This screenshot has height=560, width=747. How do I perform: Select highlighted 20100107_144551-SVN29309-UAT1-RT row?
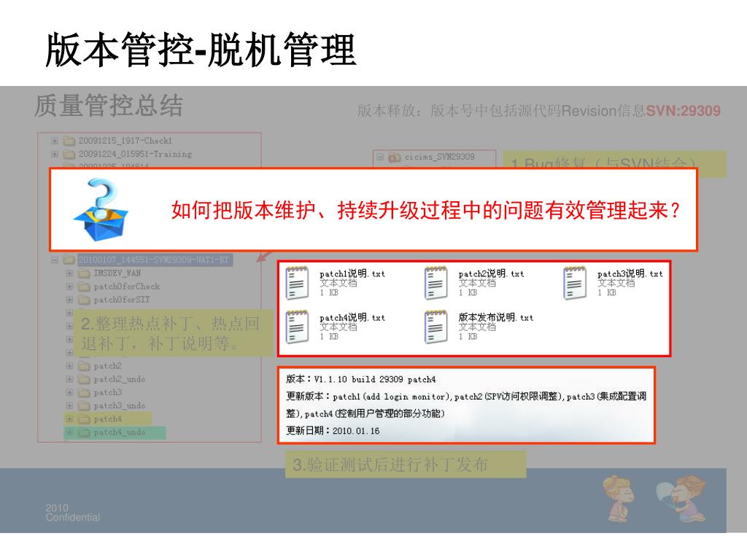[154, 260]
